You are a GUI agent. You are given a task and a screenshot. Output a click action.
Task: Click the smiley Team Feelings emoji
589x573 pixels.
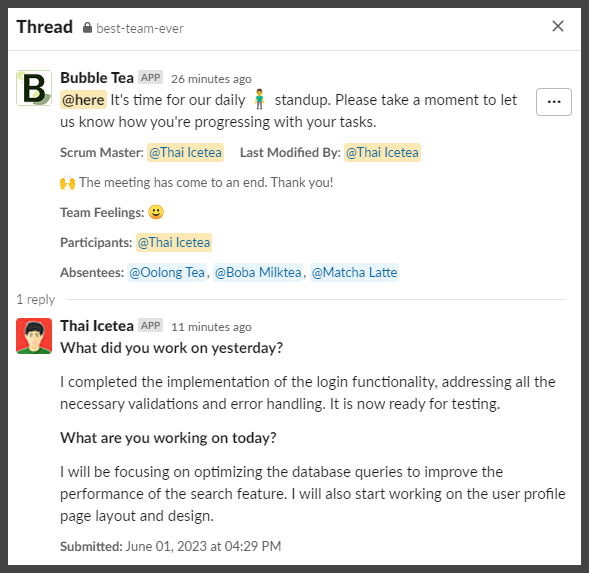click(x=156, y=212)
